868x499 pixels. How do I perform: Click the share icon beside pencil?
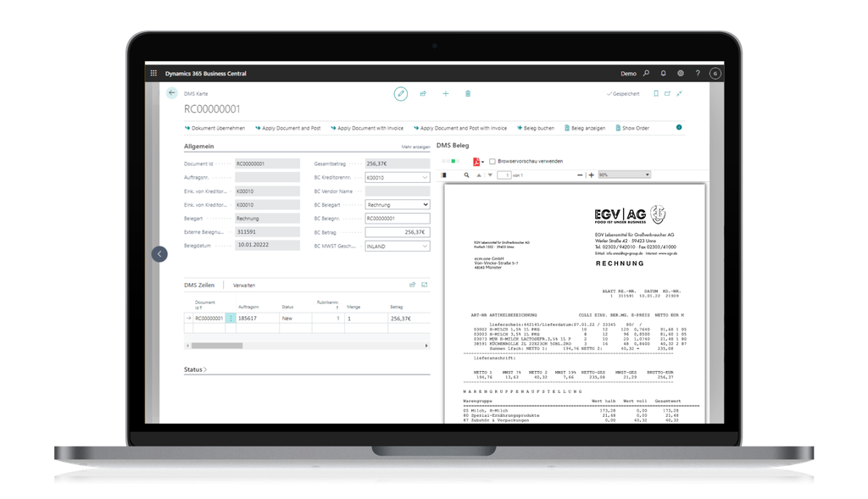[423, 93]
